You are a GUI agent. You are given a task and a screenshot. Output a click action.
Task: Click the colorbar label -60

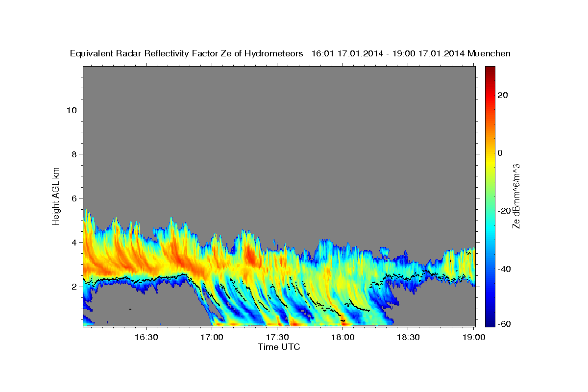point(504,324)
